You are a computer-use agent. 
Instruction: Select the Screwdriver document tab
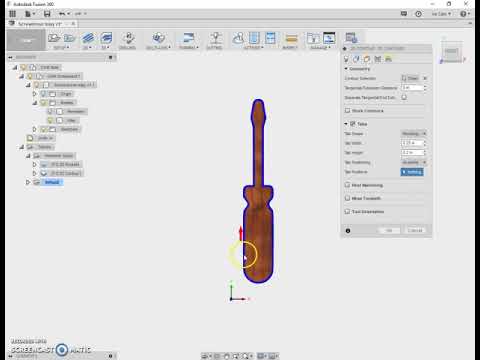[x=40, y=24]
